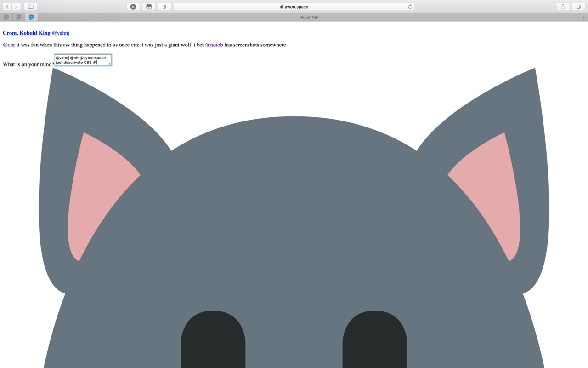Select the first pinned Mastodon tab
This screenshot has width=588, height=368.
tap(6, 17)
